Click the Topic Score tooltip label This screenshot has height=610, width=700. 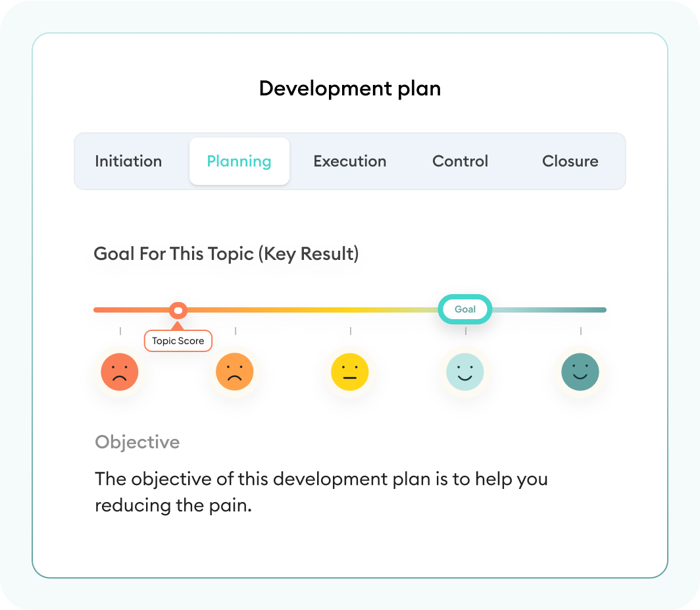[178, 341]
